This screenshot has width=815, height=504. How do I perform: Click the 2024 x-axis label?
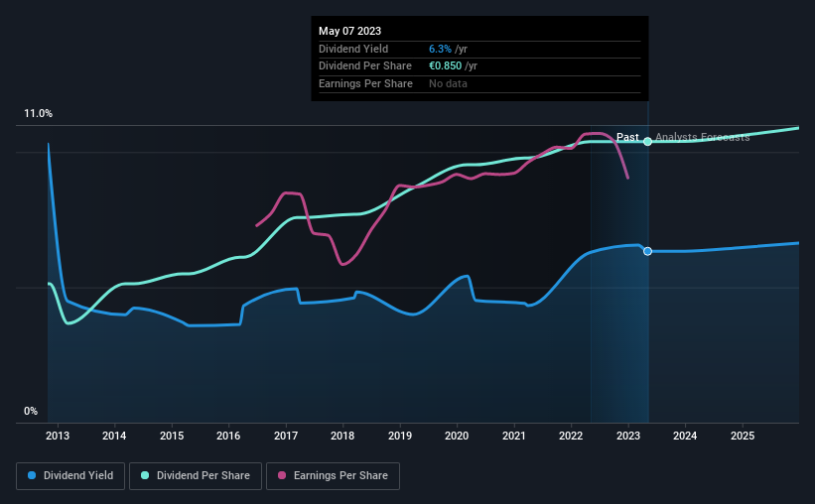(685, 436)
